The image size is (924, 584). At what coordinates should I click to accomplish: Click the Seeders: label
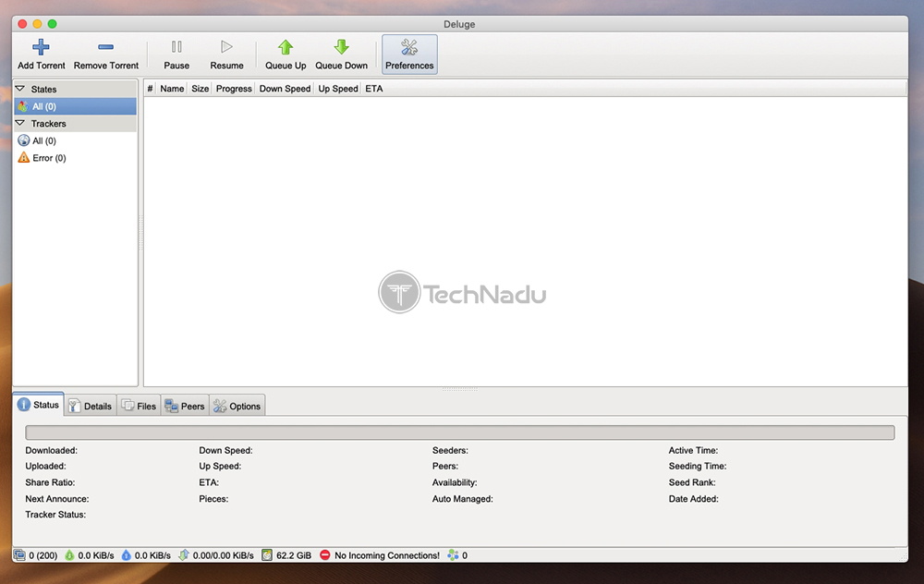[x=450, y=450]
